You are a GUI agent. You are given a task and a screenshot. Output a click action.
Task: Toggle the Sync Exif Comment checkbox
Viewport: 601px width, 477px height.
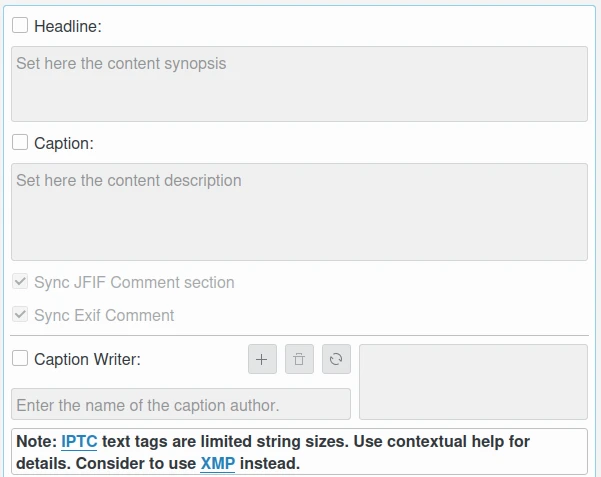click(x=20, y=315)
